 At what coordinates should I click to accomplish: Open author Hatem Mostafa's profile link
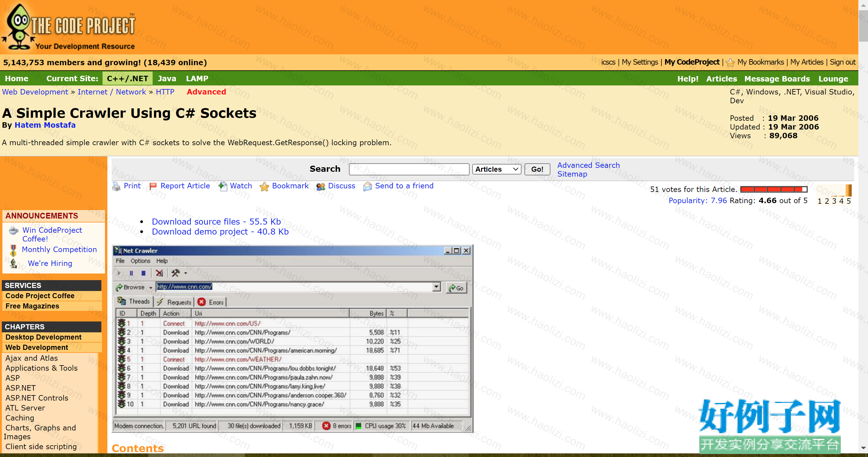click(45, 125)
